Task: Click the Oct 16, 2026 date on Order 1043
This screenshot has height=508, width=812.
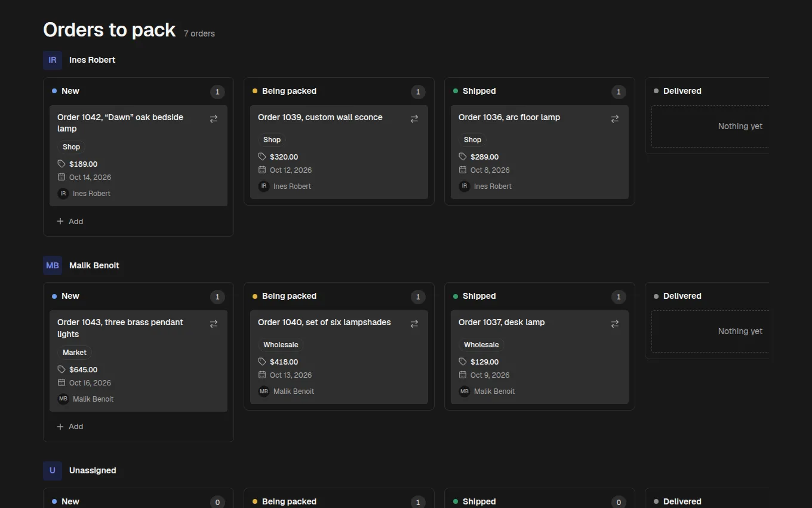Action: tap(90, 382)
